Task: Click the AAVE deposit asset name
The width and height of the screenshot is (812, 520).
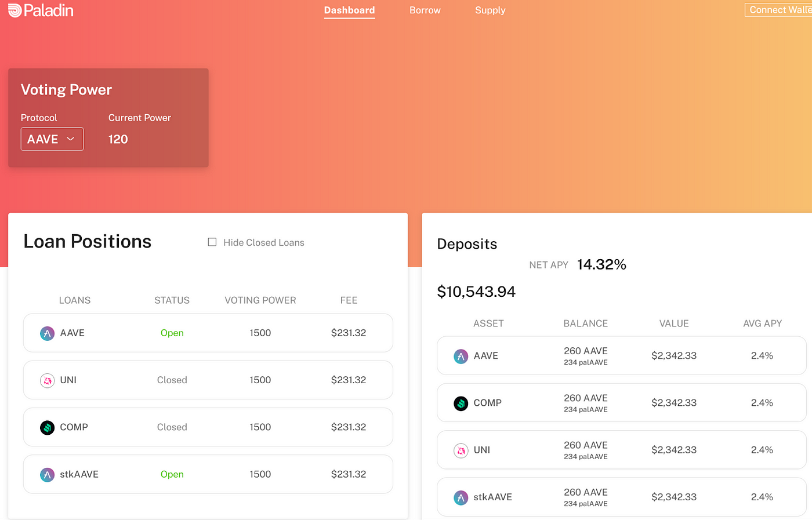Action: click(486, 355)
